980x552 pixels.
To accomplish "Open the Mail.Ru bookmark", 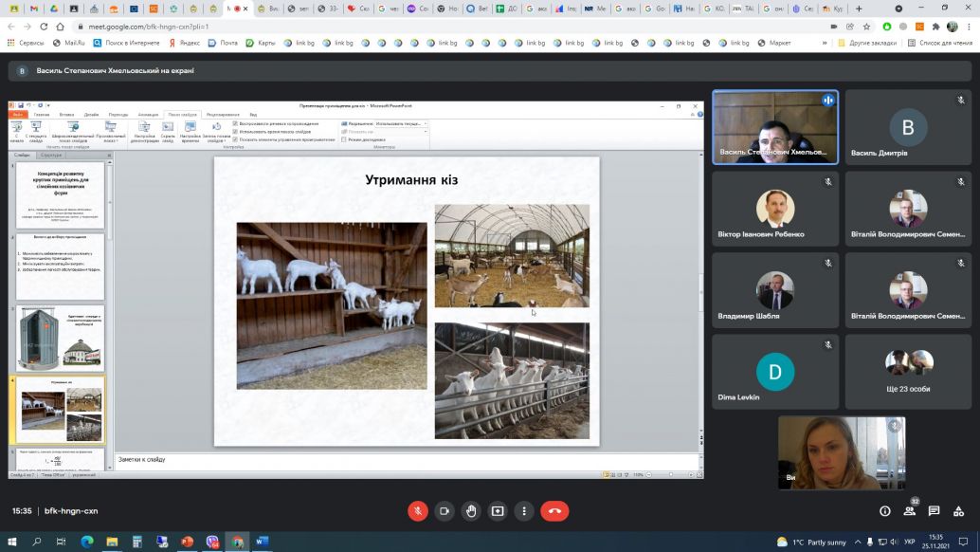I will point(72,43).
